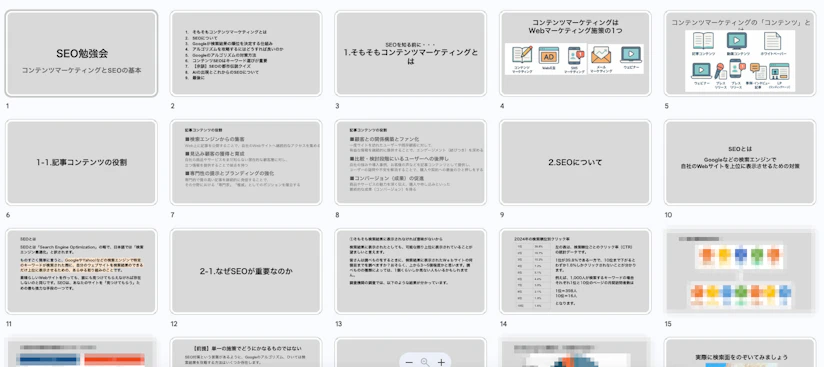Select slide 5 コンテンツ types thumbnail
The height and width of the screenshot is (367, 824).
pyautogui.click(x=740, y=54)
